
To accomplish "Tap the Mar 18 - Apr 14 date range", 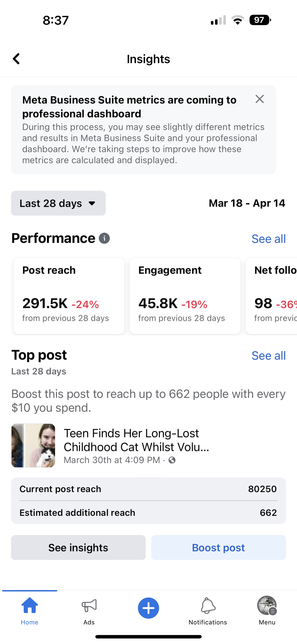I will pos(247,203).
